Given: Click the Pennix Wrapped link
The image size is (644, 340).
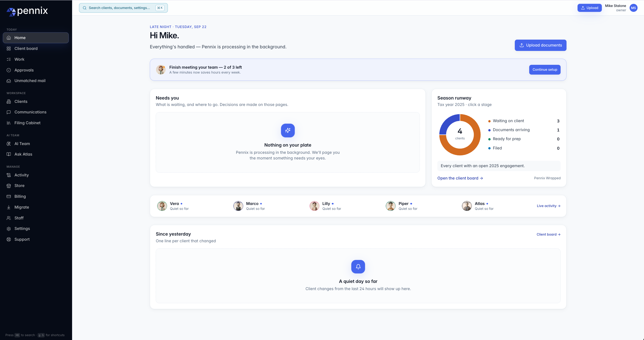Looking at the screenshot, I should [547, 178].
